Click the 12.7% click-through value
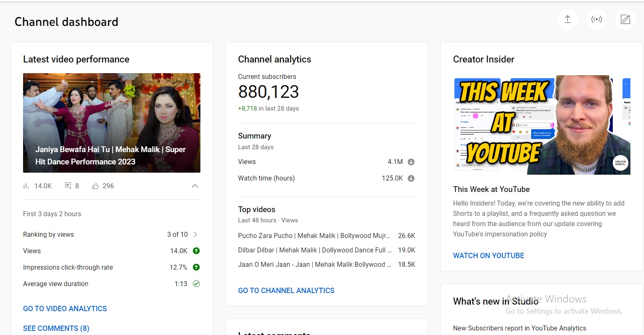 pyautogui.click(x=178, y=267)
